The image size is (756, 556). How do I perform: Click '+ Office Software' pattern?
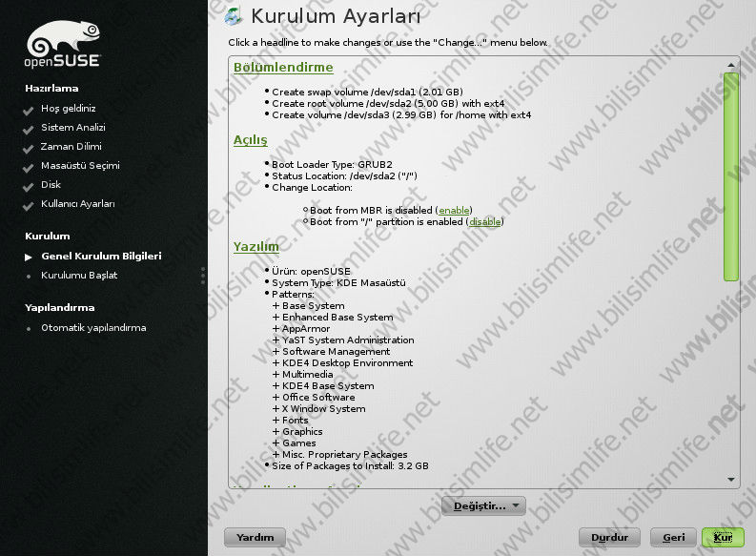pos(314,398)
